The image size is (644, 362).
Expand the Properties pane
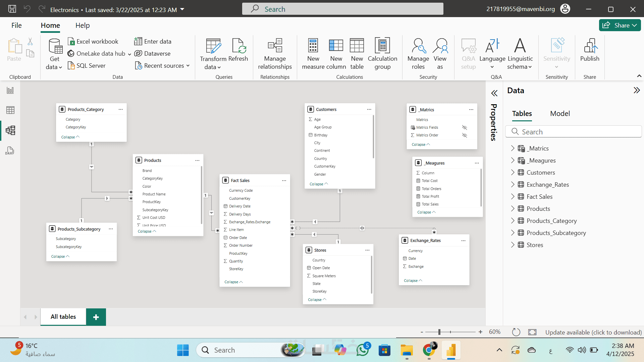pyautogui.click(x=494, y=93)
